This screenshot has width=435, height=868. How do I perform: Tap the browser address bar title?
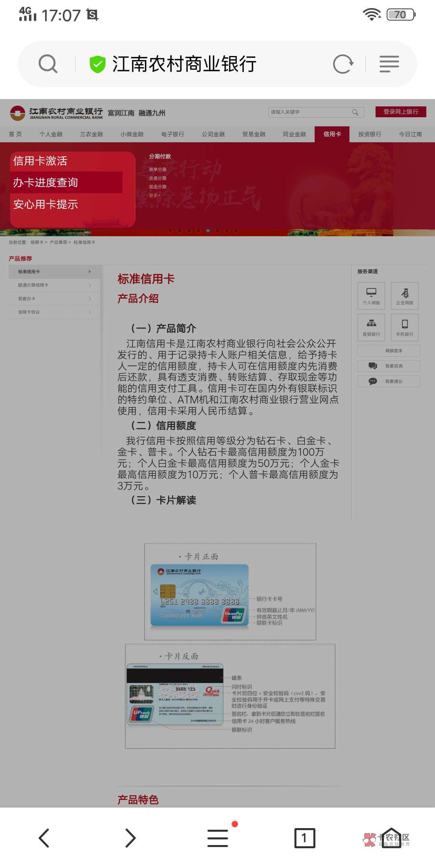(184, 64)
